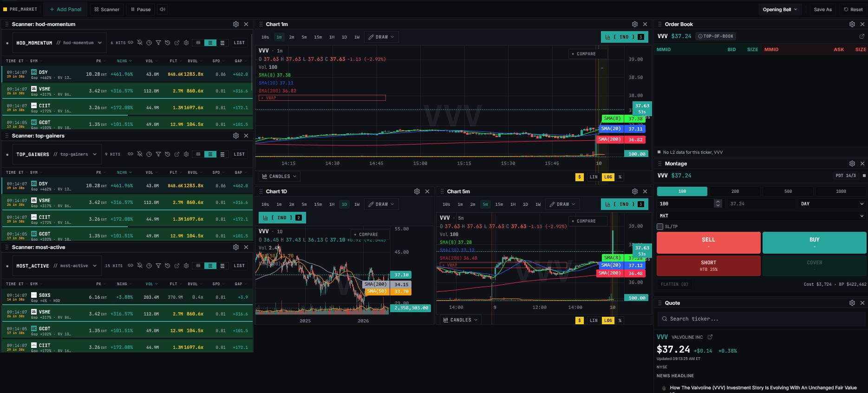Screen dimensions: 868x393
Task: Expand the Opening Bell layout dropdown
Action: pyautogui.click(x=780, y=9)
